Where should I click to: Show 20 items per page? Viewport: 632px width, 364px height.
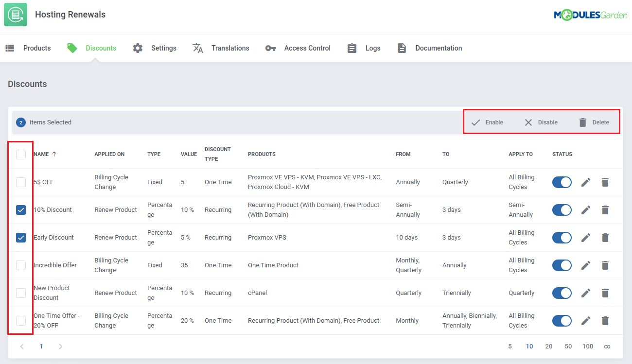click(x=549, y=347)
